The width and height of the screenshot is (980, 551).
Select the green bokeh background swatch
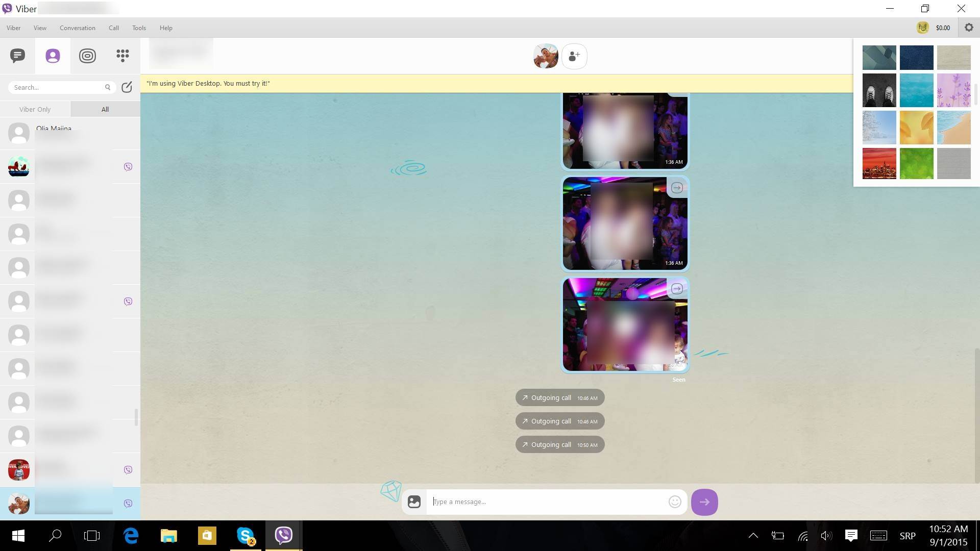point(916,164)
